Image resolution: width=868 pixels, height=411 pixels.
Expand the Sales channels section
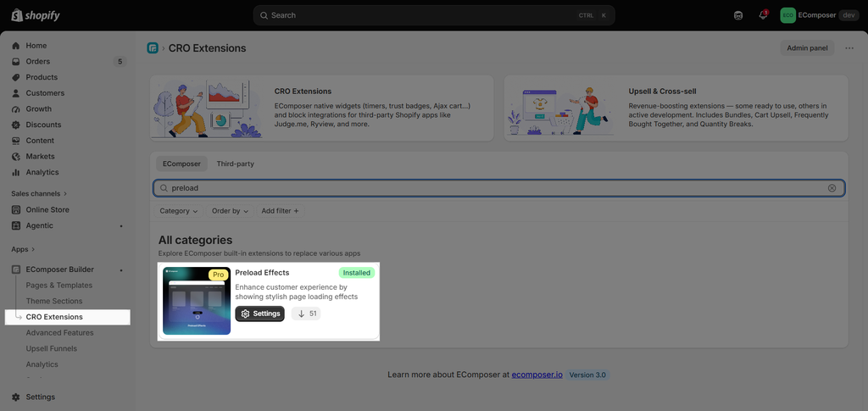pos(39,193)
